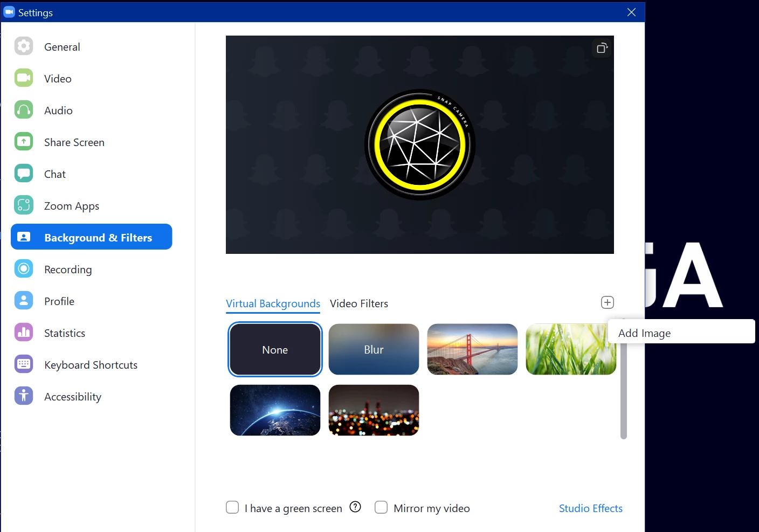Image resolution: width=759 pixels, height=532 pixels.
Task: Go to the Keyboard Shortcuts label
Action: pyautogui.click(x=91, y=365)
